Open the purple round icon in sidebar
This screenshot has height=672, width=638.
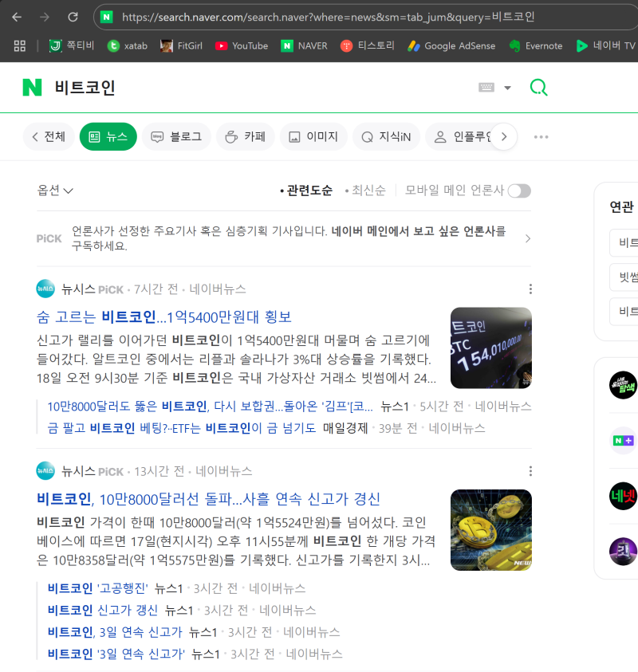(x=623, y=552)
